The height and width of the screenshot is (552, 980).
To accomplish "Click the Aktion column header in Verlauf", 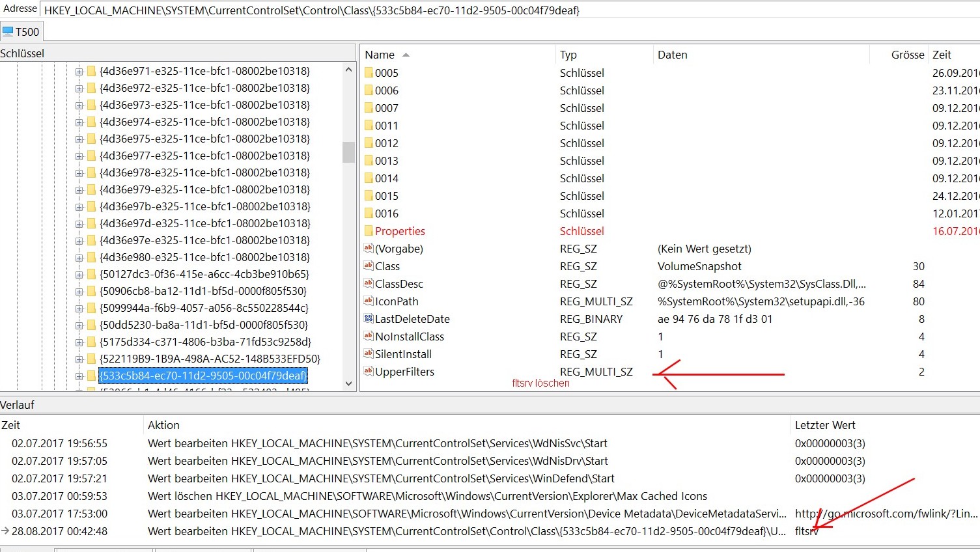I will 467,425.
